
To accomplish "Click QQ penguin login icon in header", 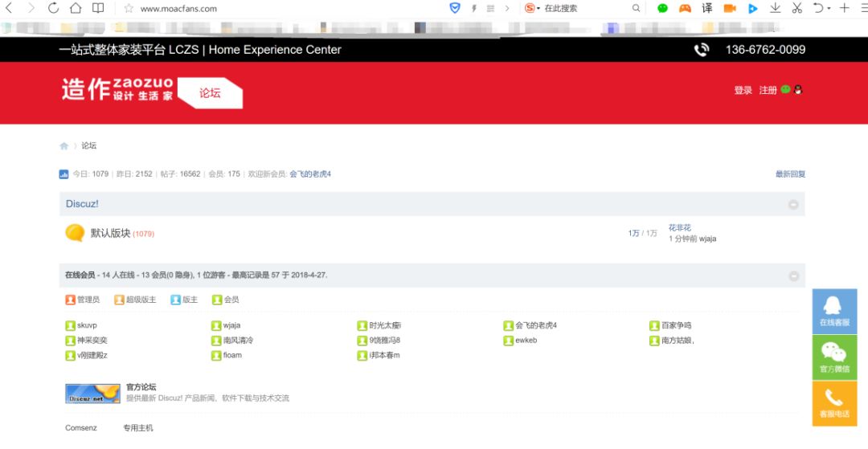I will [798, 89].
